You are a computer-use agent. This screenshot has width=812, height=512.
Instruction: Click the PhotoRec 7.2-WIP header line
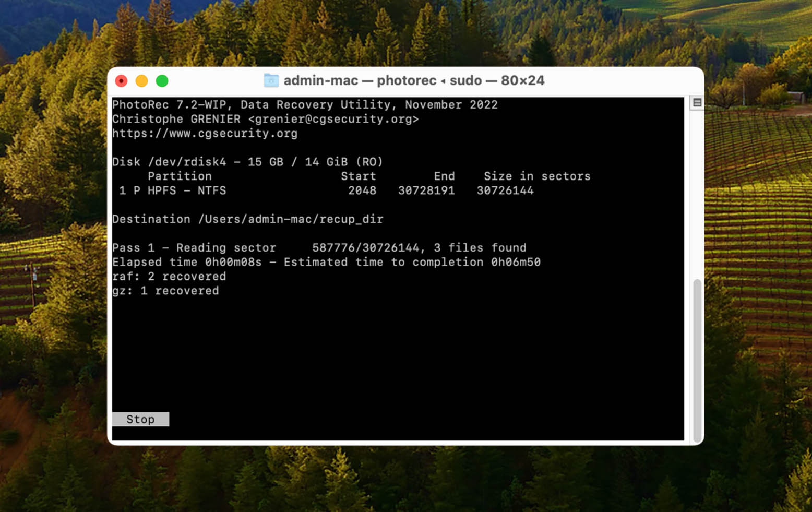coord(305,105)
